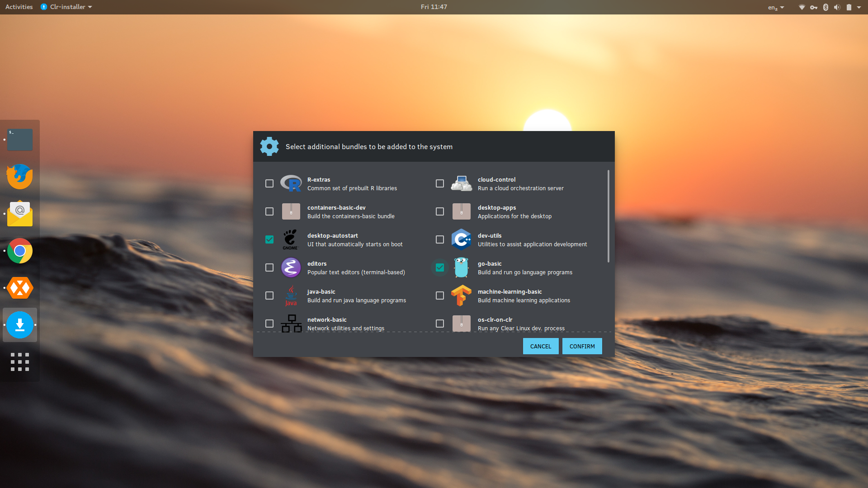The width and height of the screenshot is (868, 488).
Task: Click the Clr-installer download icon in dock
Action: (20, 325)
